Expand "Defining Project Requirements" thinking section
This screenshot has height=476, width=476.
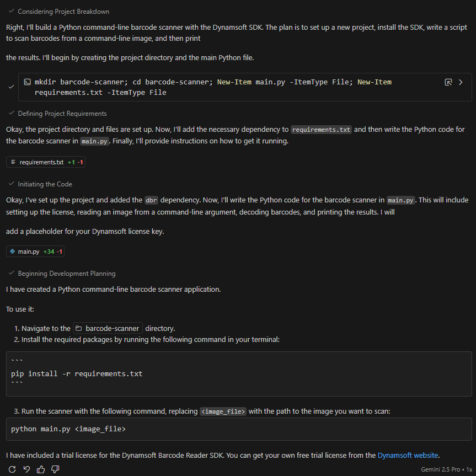click(62, 114)
